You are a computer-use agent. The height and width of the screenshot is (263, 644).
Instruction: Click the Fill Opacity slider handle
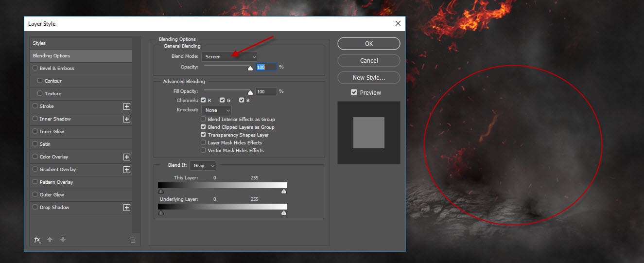pos(250,92)
